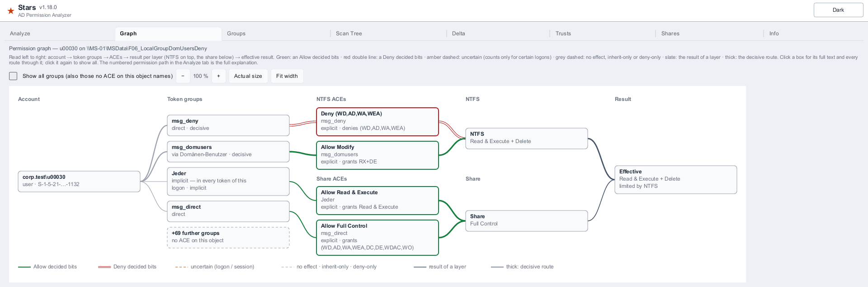Click the +69 further groups box
Viewport: 868px width, 287px height.
pos(228,238)
